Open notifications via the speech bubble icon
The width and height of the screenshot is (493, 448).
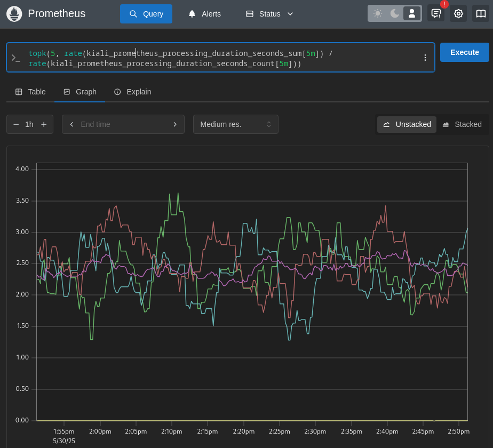435,13
